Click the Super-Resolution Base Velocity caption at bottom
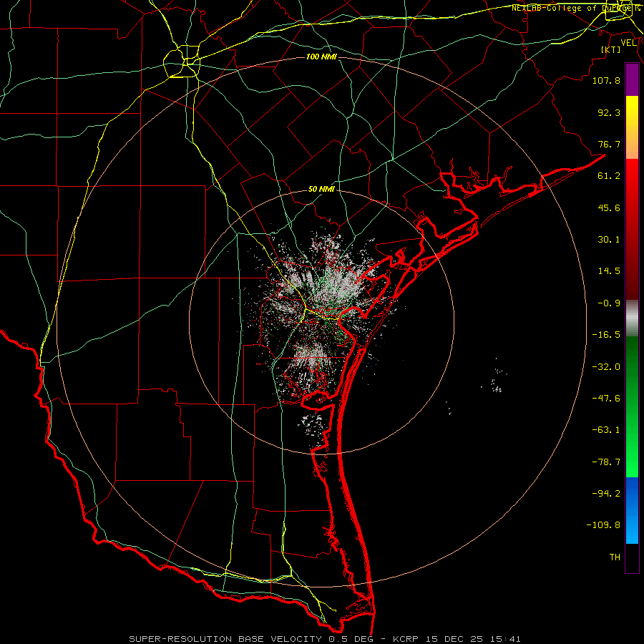Image resolution: width=644 pixels, height=644 pixels. (325, 639)
